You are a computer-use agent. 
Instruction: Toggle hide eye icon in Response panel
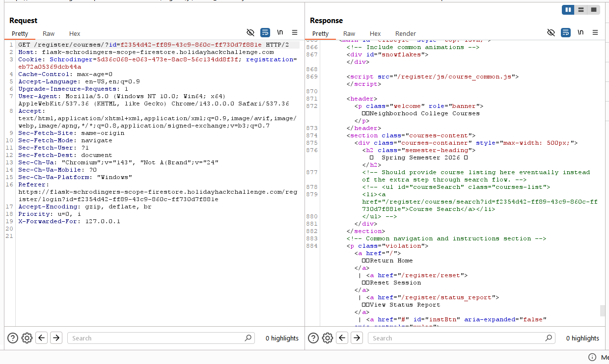pyautogui.click(x=551, y=32)
